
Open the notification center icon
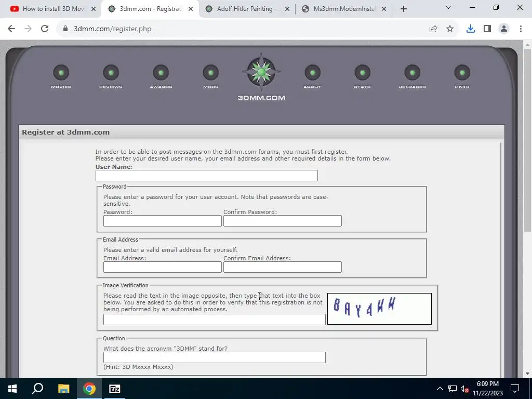tap(515, 389)
